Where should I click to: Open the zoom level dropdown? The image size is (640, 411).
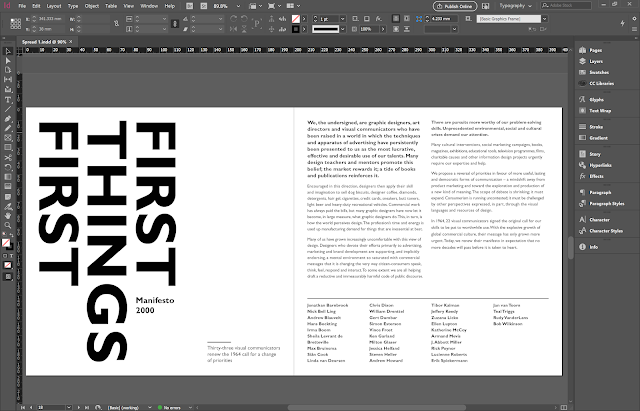[238, 6]
